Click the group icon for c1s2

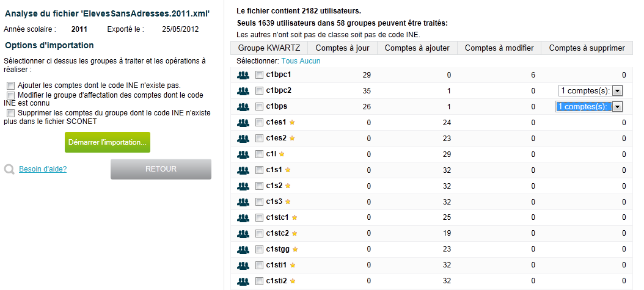tap(243, 186)
